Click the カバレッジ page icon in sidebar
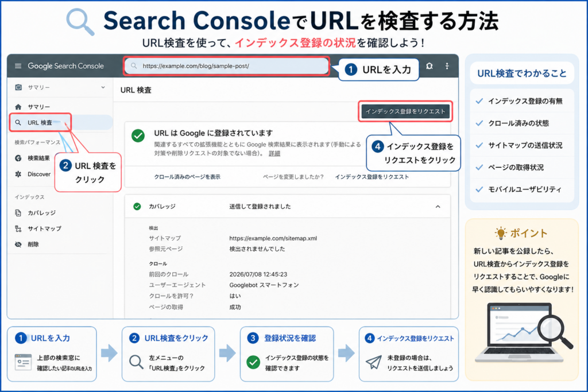Image resolution: width=588 pixels, height=392 pixels. point(18,213)
